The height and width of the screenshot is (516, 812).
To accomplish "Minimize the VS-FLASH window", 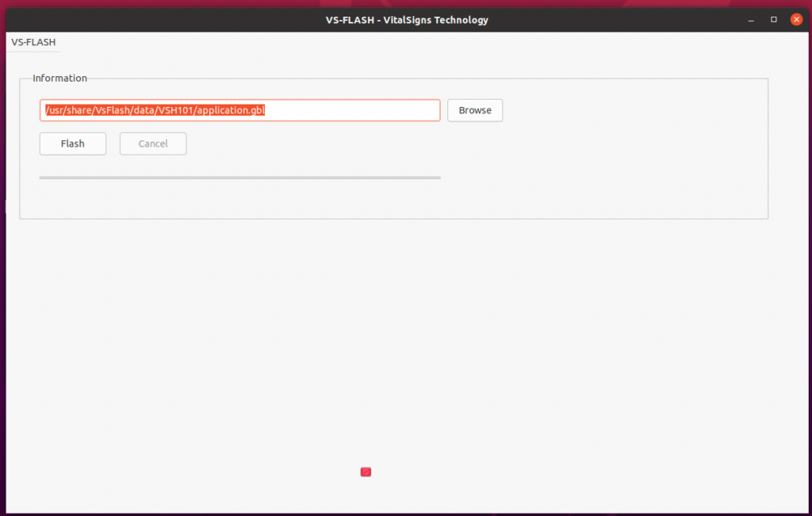I will [751, 20].
